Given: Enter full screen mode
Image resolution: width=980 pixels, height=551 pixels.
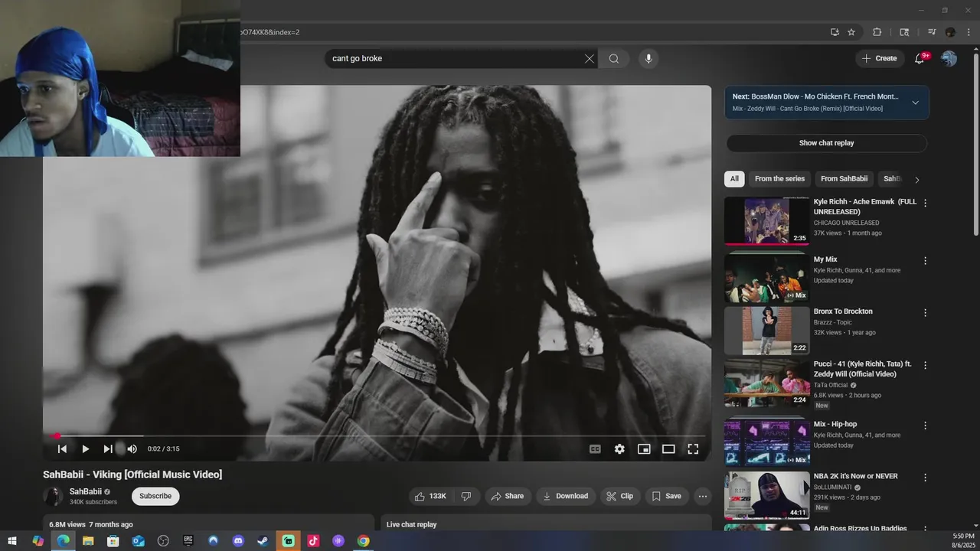Looking at the screenshot, I should [x=693, y=449].
